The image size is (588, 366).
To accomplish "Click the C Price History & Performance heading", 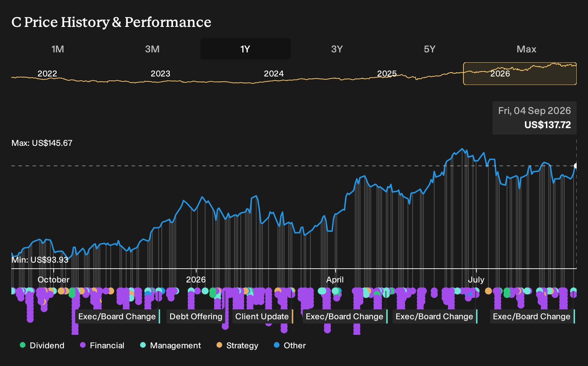I will point(111,22).
